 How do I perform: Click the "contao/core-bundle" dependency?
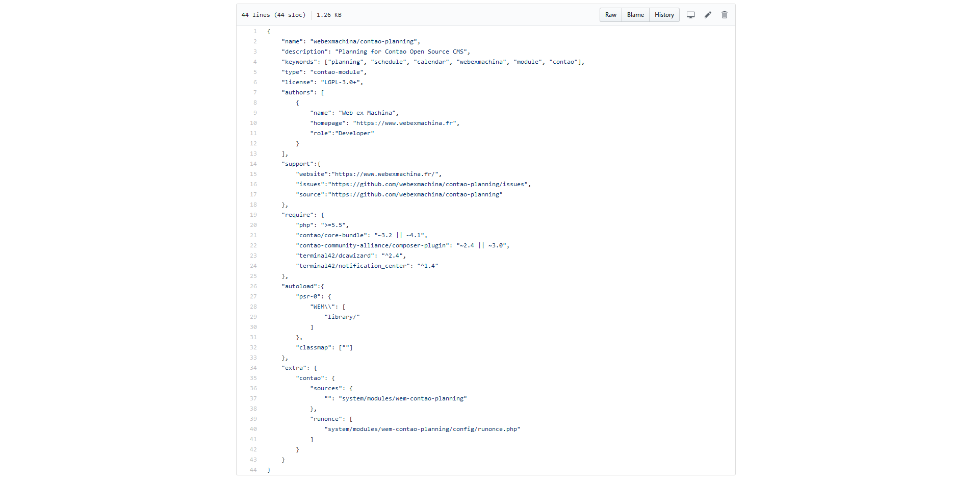[x=331, y=235]
